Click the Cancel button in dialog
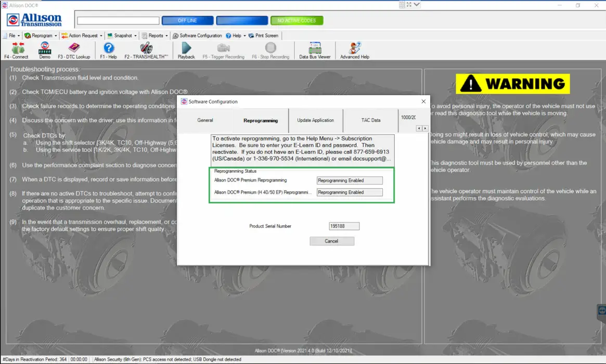The width and height of the screenshot is (606, 364). [331, 241]
